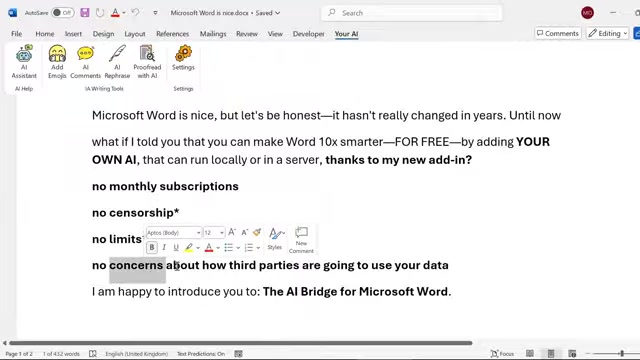Click the Comments button

pos(558,33)
